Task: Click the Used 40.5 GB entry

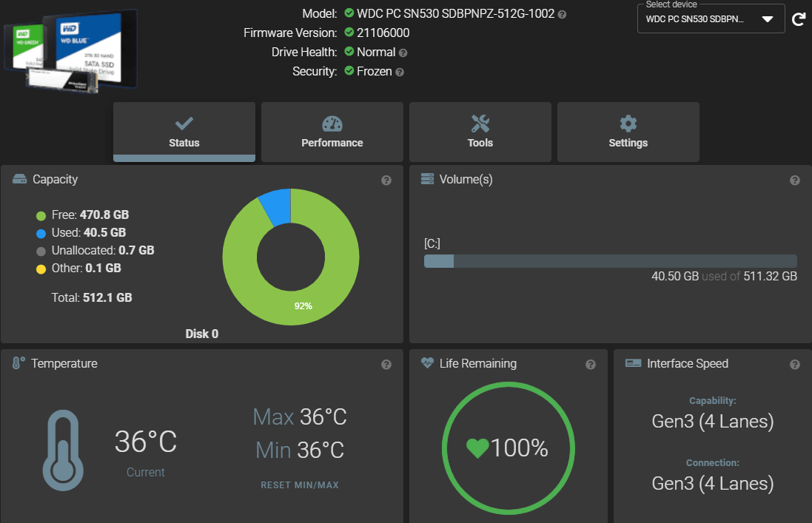Action: pos(89,232)
